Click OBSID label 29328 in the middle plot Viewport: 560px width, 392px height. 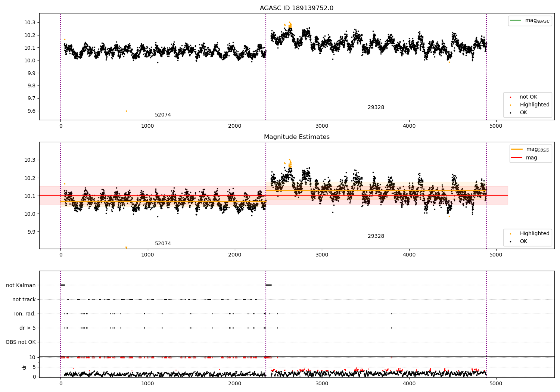[x=376, y=236]
